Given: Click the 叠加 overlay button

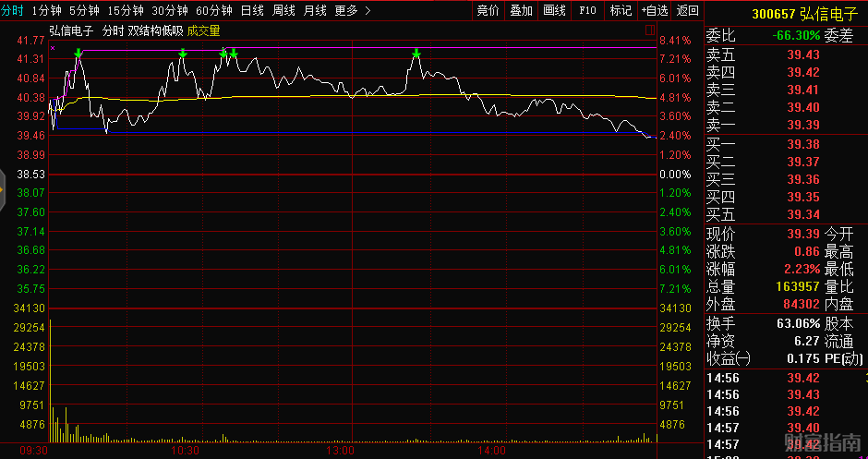Looking at the screenshot, I should pos(521,10).
